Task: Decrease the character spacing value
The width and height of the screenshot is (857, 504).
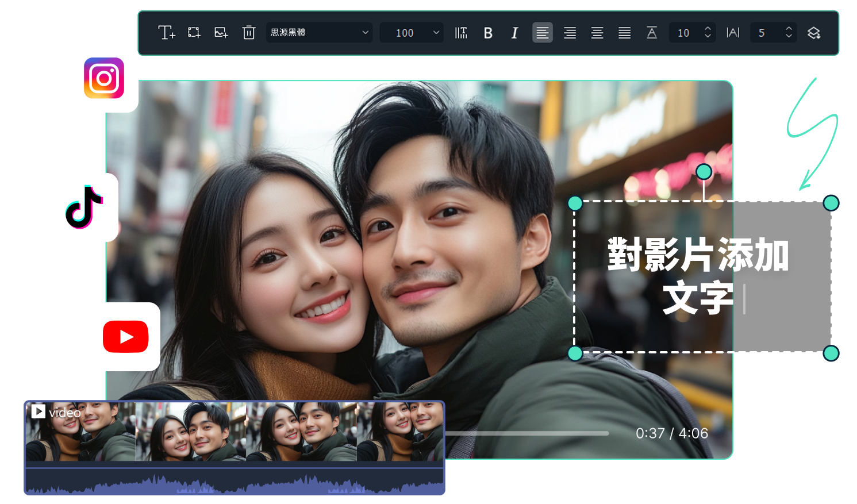Action: pyautogui.click(x=789, y=37)
